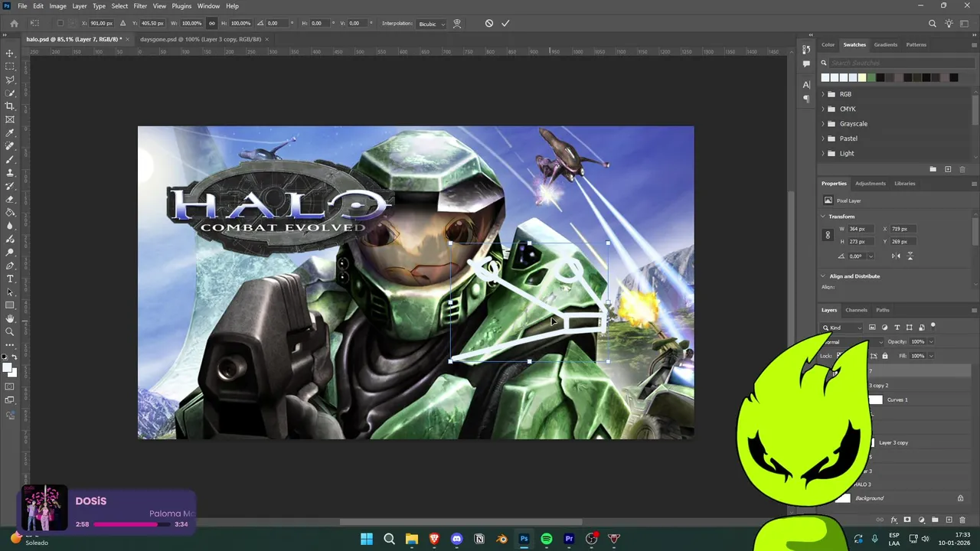Select the Move tool
The height and width of the screenshot is (551, 980).
coord(10,54)
